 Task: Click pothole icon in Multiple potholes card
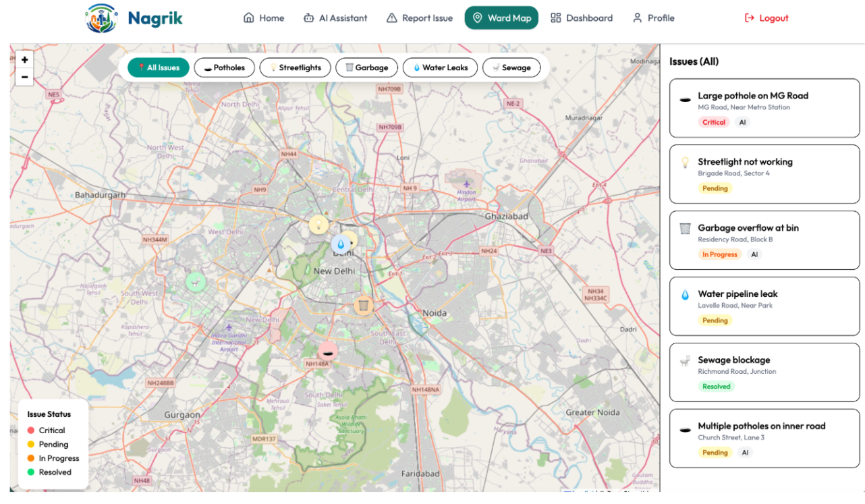685,430
